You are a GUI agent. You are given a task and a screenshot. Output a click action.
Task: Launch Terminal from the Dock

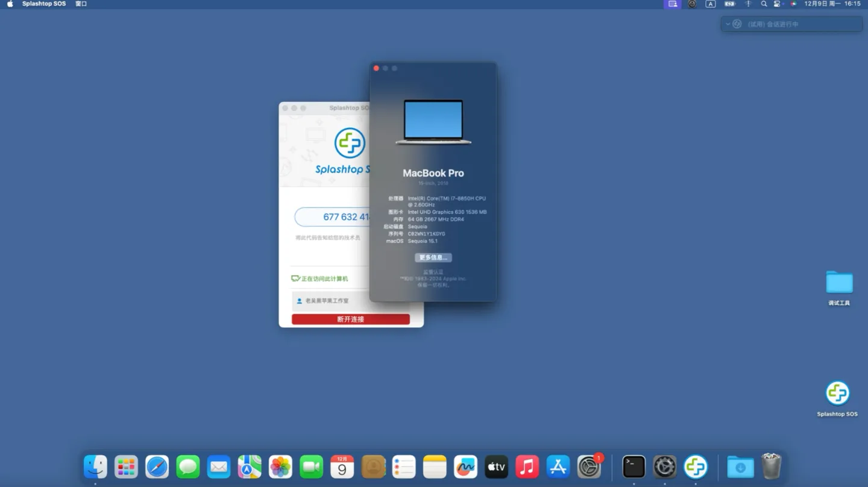tap(634, 467)
